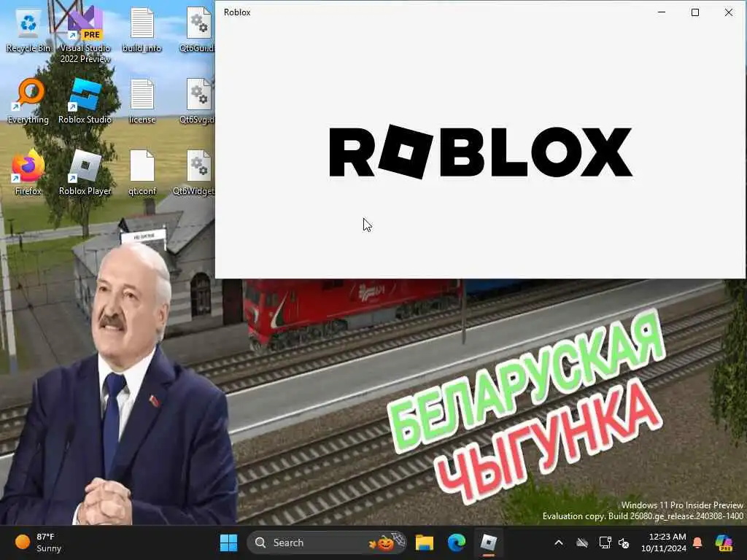747x560 pixels.
Task: Launch Microsoft Edge from the taskbar
Action: pos(457,542)
